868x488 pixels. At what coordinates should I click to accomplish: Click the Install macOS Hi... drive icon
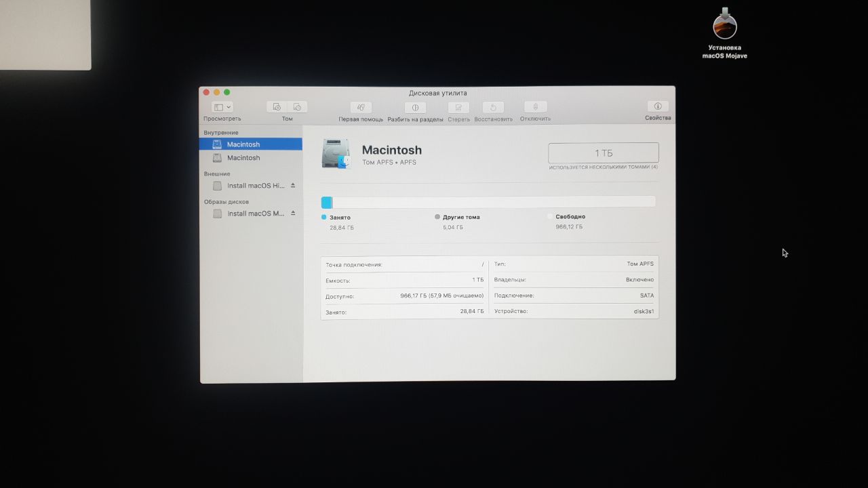tap(217, 186)
